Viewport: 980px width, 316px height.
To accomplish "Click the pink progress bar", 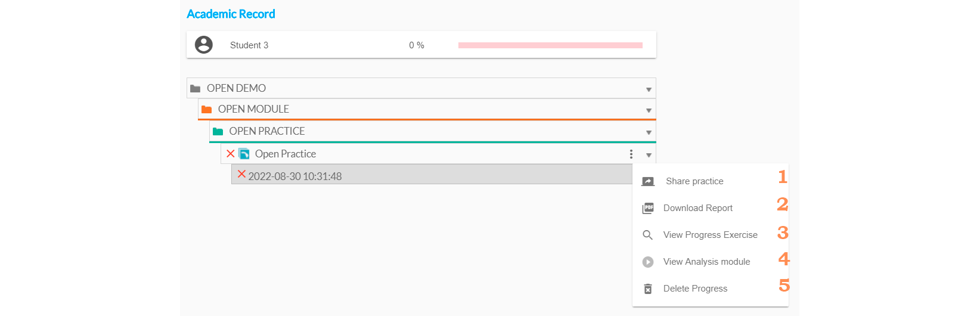I will tap(550, 45).
